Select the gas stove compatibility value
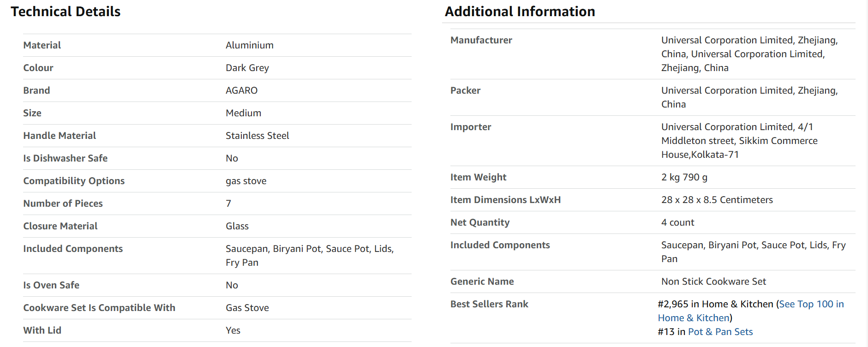This screenshot has width=868, height=347. tap(246, 181)
